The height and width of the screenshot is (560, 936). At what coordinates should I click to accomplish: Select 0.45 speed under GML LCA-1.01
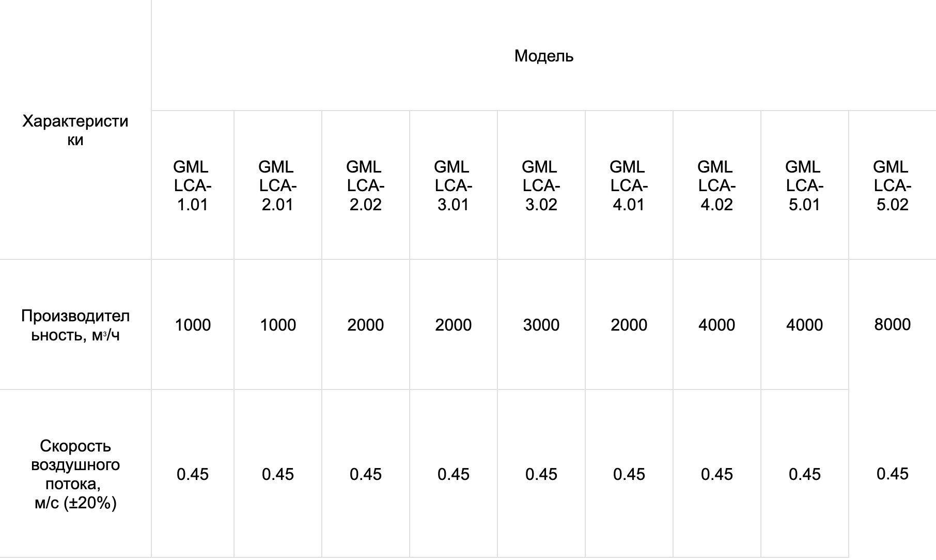click(193, 474)
